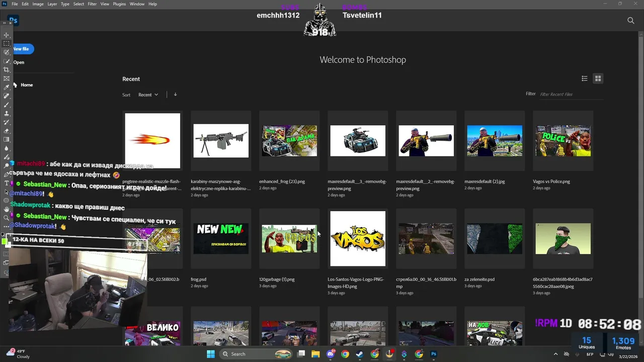Click the Open button in sidebar
The image size is (644, 362).
(19, 62)
